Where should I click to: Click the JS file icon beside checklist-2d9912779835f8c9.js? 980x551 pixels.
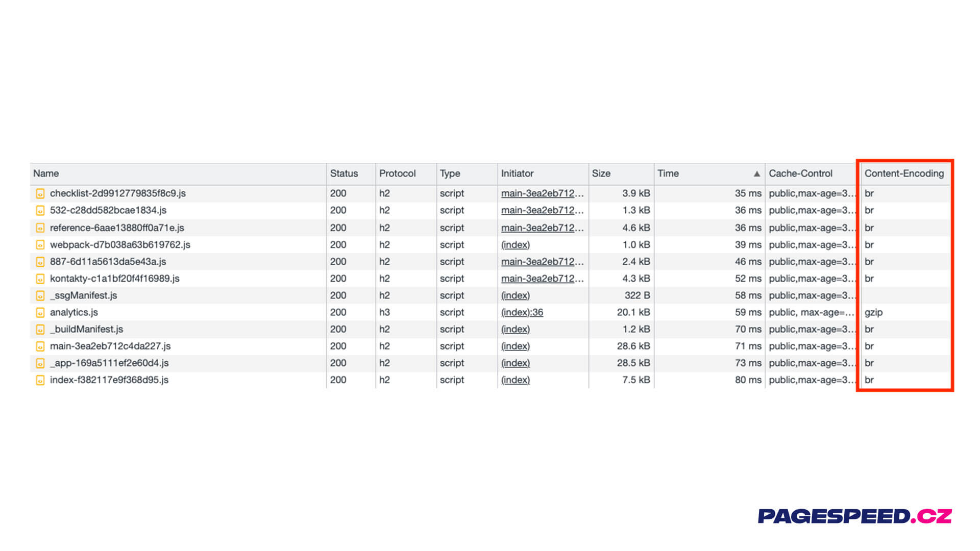[40, 193]
